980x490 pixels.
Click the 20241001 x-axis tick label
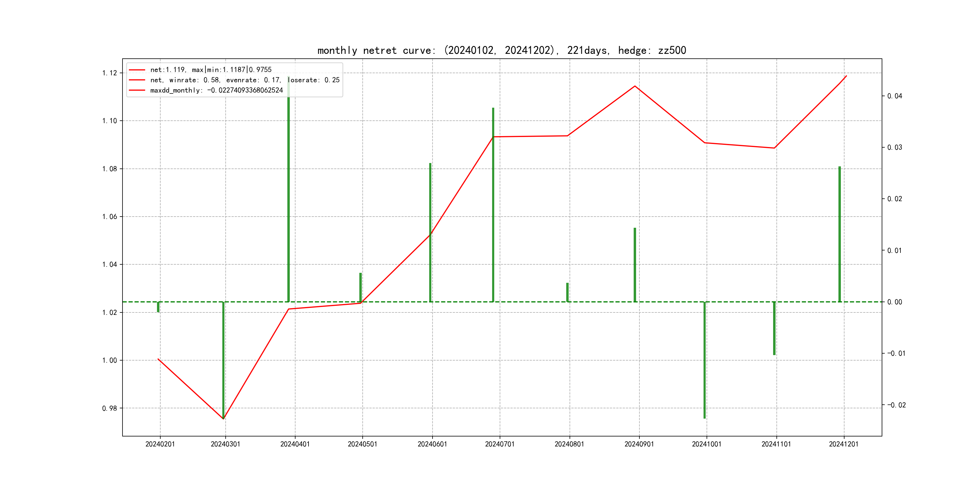707,444
